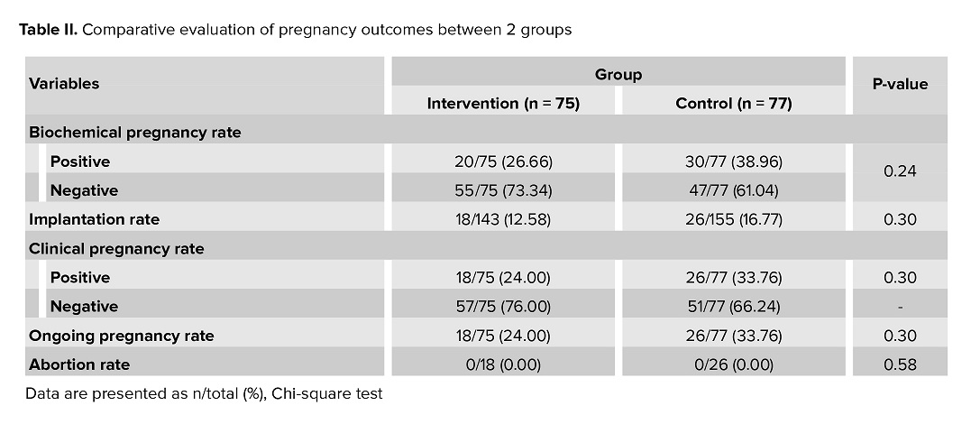
Task: Select the P-value column header
Action: [x=899, y=84]
